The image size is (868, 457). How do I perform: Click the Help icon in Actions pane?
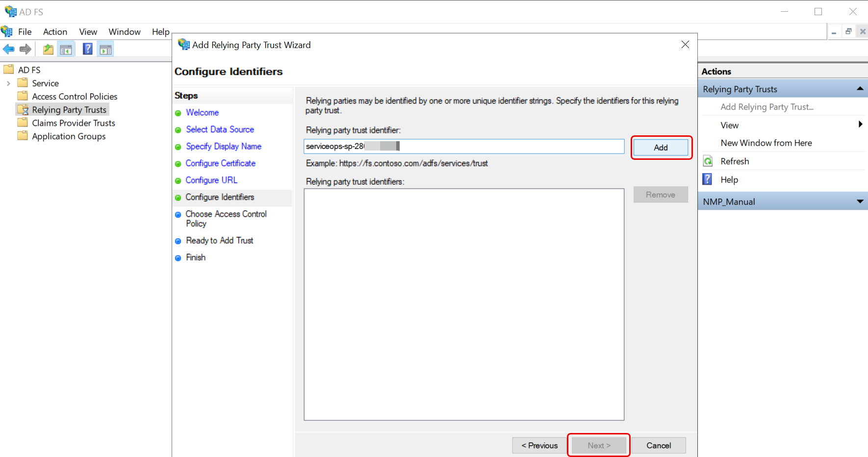708,179
